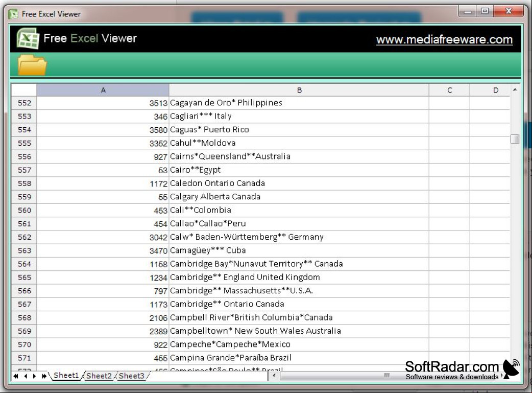Select cell 'Cambridge Bay*Nunavut Territory** Canada'
The height and width of the screenshot is (393, 532).
[x=299, y=264]
